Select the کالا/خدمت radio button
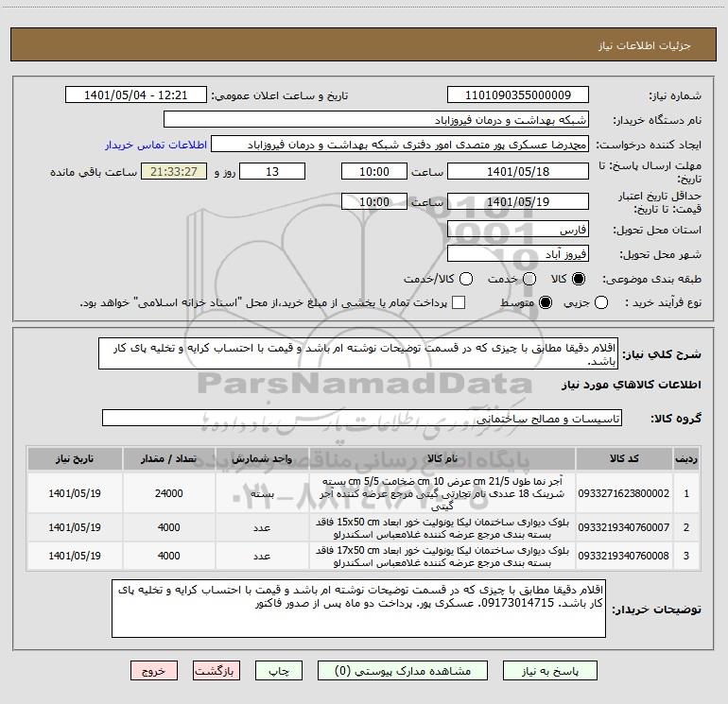 [x=466, y=279]
